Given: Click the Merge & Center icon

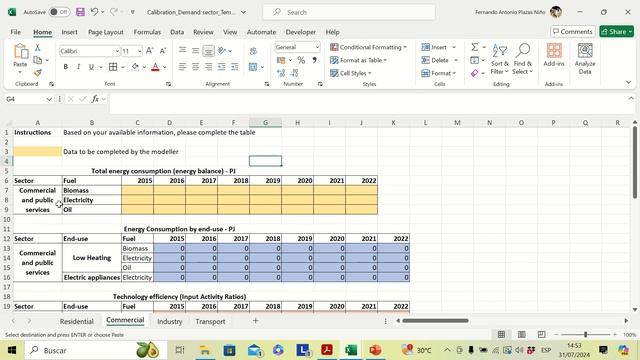Looking at the screenshot, I should click(x=253, y=67).
